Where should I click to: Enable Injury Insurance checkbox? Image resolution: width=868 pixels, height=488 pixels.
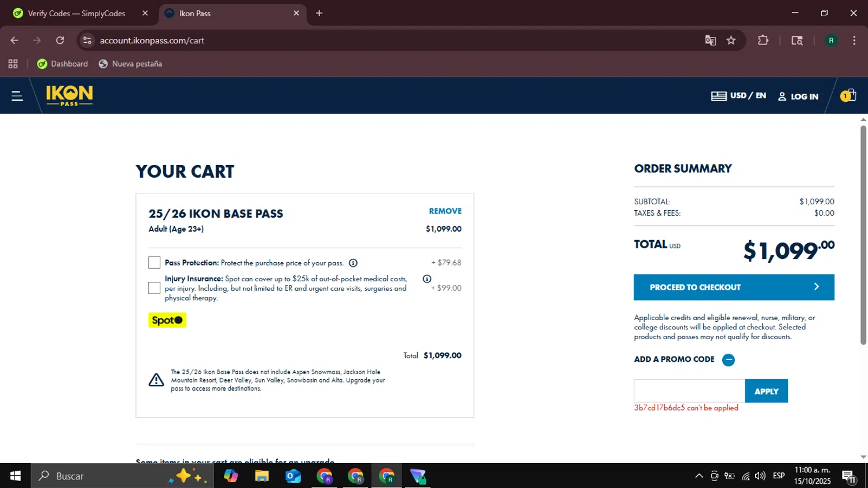(154, 288)
